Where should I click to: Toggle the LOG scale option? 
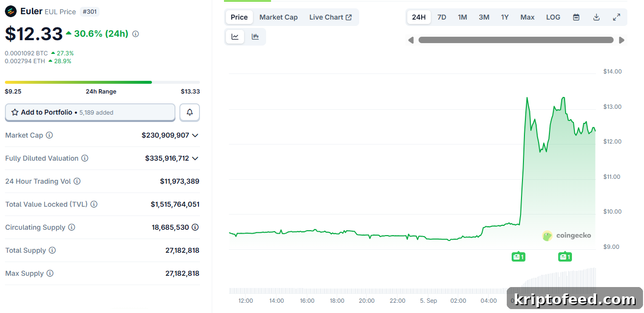[x=553, y=17]
